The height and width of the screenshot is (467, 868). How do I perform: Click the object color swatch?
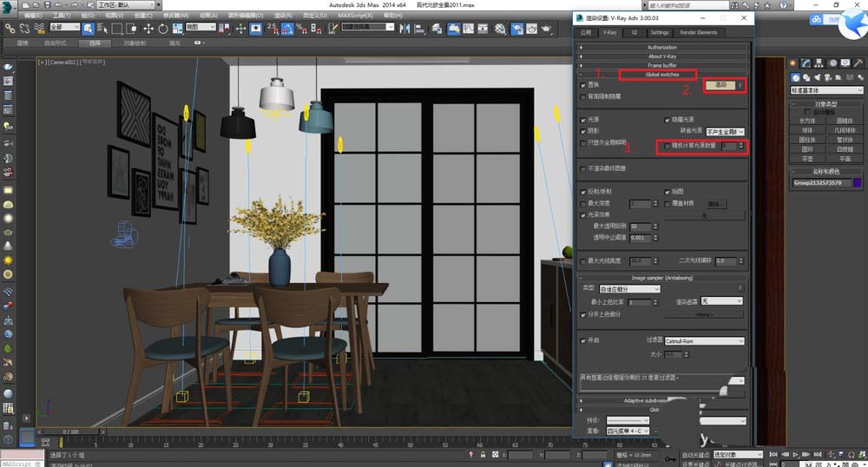pos(856,183)
